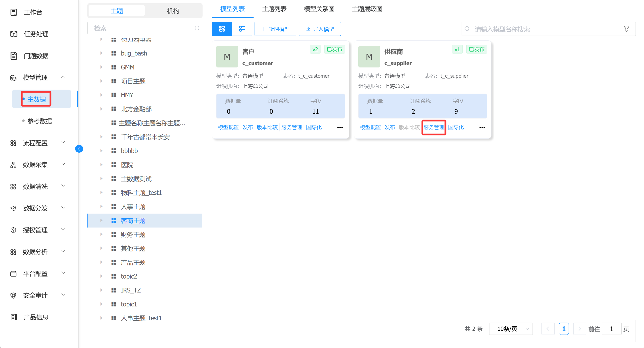644x348 pixels.
Task: Switch to 模型关系图 tab
Action: (319, 9)
